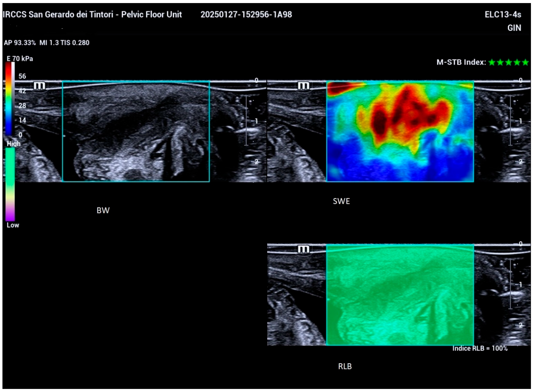This screenshot has height=392, width=534.
Task: Click the M-STB Index label
Action: coord(461,62)
